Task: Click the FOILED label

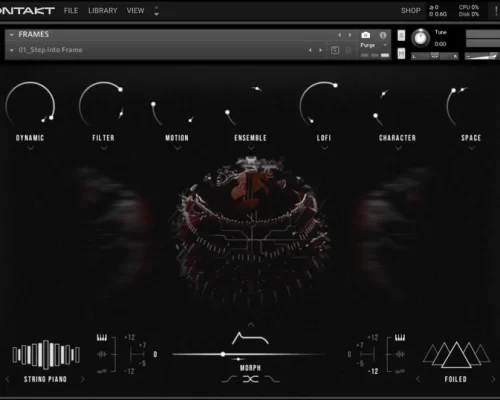Action: point(455,379)
